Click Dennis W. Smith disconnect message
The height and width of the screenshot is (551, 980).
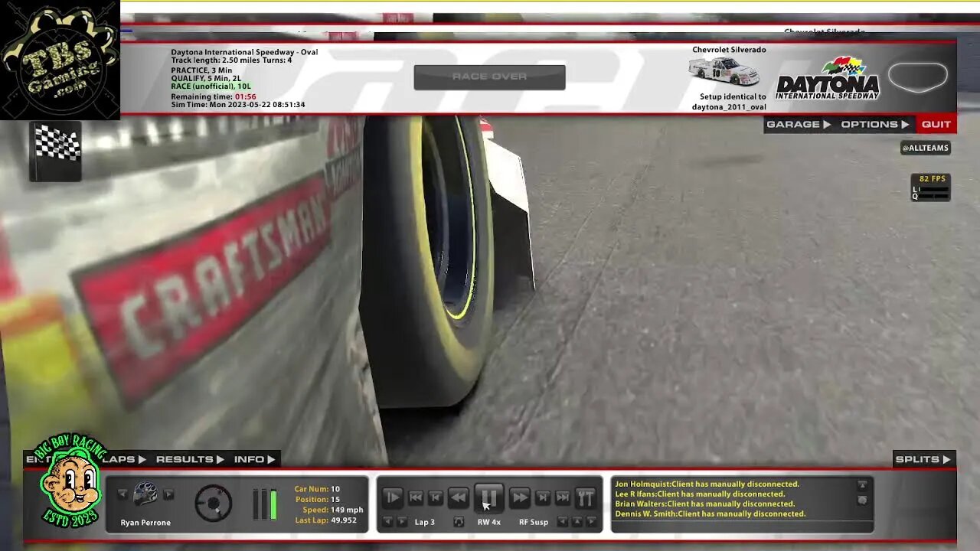(710, 514)
